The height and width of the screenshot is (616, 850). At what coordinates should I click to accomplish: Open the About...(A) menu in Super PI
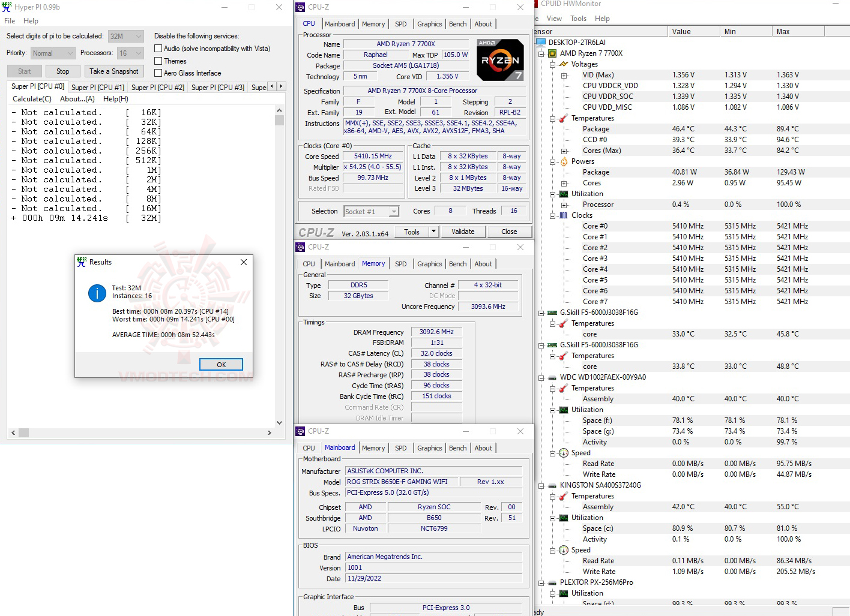coord(77,99)
